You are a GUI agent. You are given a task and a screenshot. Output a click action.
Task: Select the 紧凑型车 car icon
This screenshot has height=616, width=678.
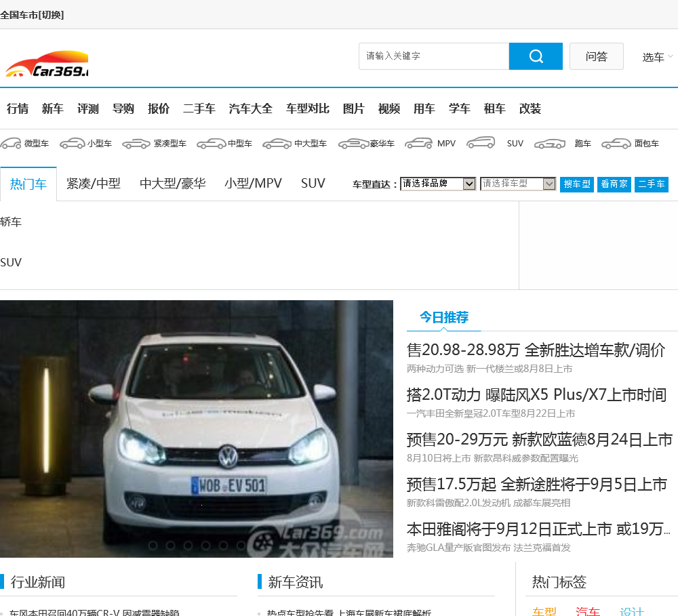point(136,144)
